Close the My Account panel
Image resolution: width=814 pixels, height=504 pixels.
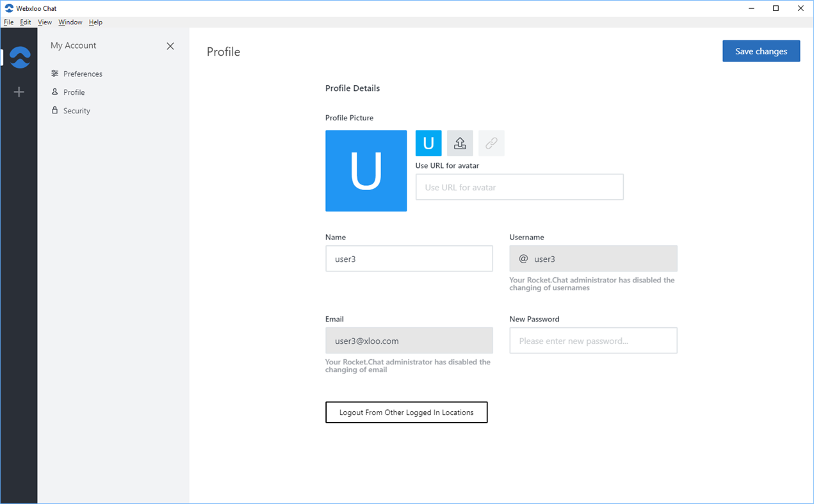click(170, 45)
